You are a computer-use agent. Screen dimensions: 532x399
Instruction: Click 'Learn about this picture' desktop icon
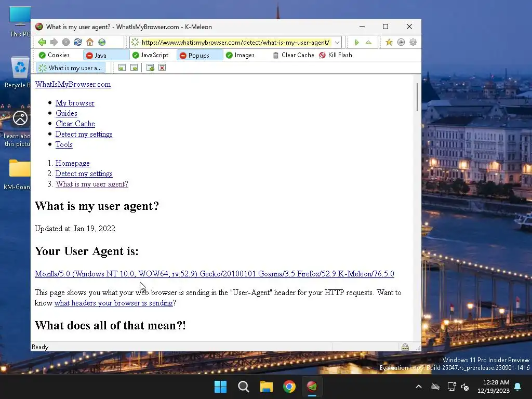17,129
